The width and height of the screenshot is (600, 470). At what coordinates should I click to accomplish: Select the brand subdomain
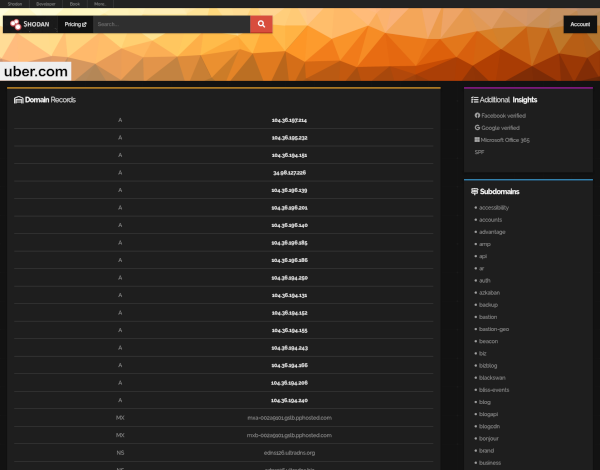486,450
